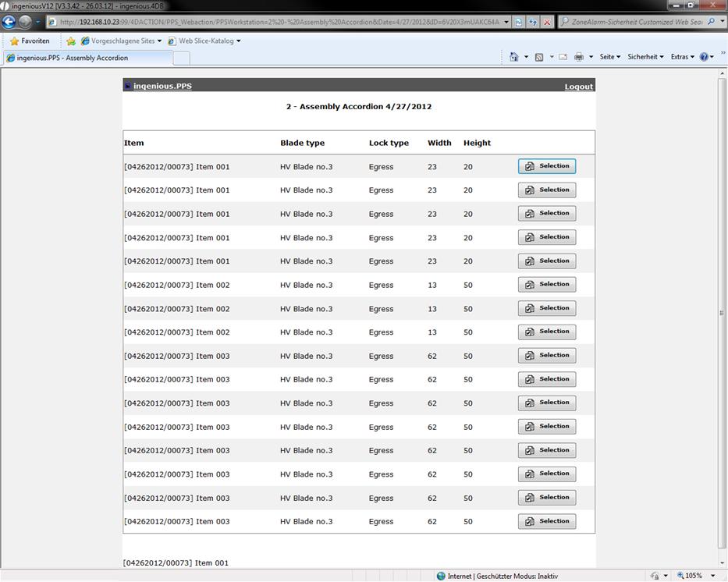Click the Refresh page icon
The width and height of the screenshot is (728, 582).
[x=533, y=22]
